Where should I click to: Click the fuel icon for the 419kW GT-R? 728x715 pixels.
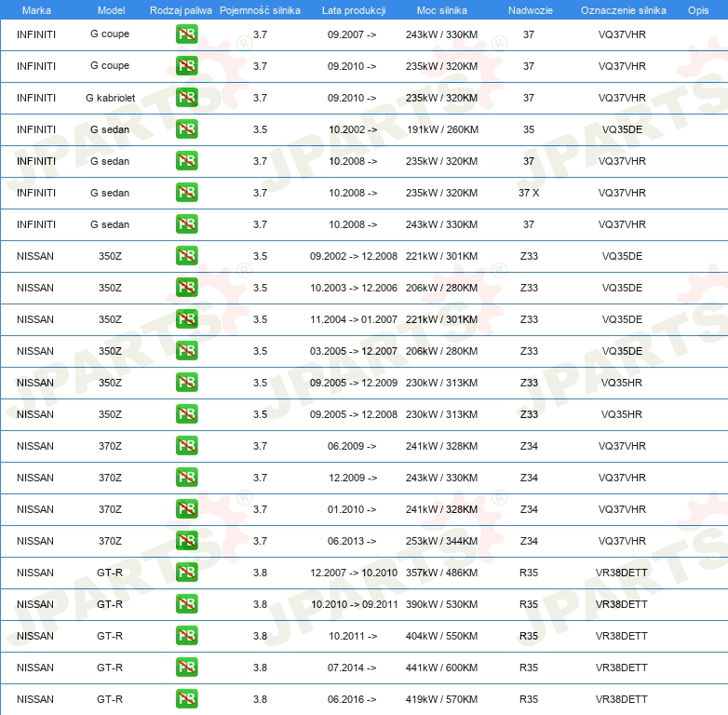coord(186,699)
